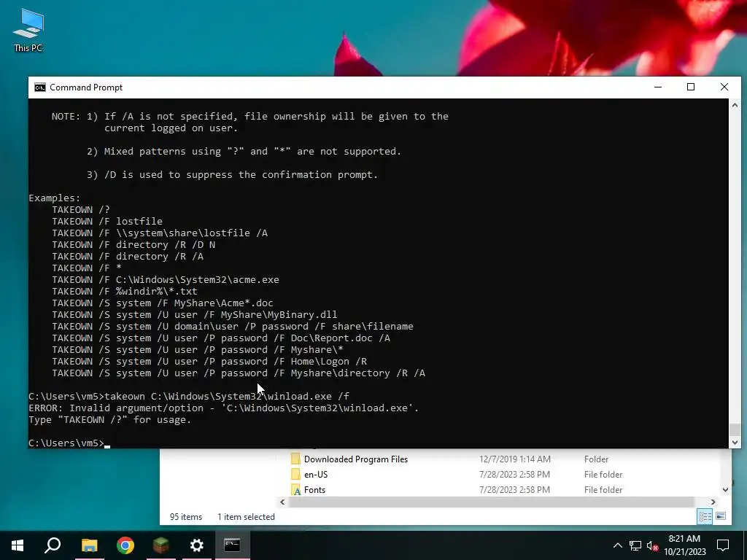
Task: Click the current C:\Users\vm5> prompt line
Action: coord(69,443)
